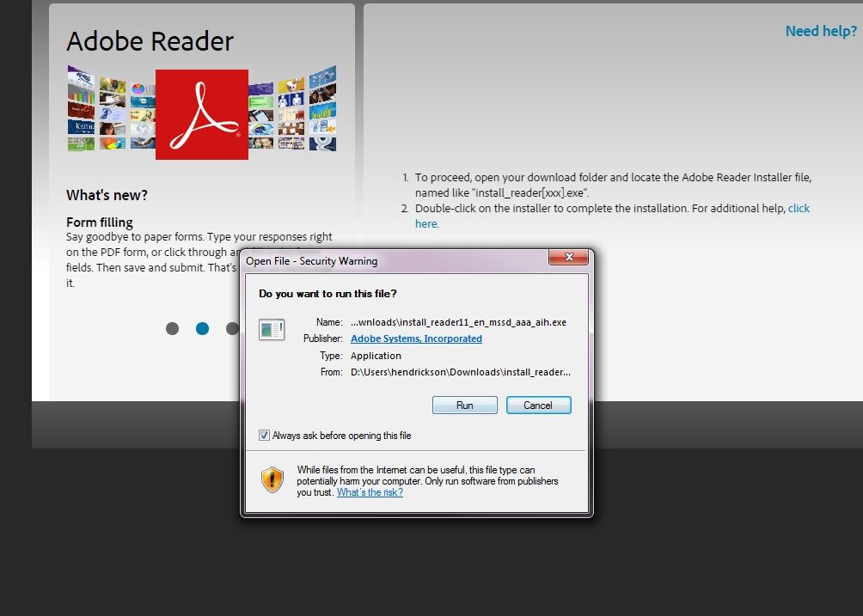863x616 pixels.
Task: Cancel the file run prompt
Action: point(538,406)
